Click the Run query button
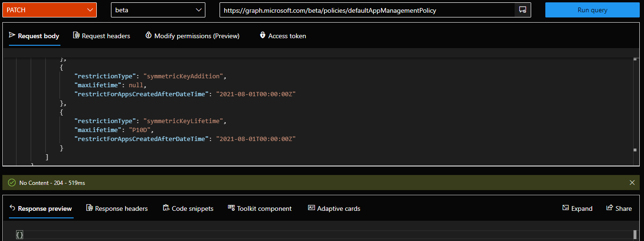The image size is (644, 241). pos(592,10)
